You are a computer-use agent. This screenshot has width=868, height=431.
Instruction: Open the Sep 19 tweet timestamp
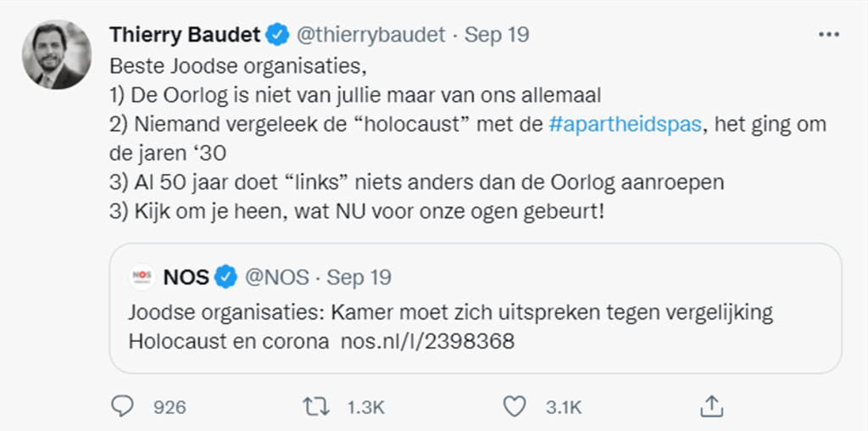[497, 35]
